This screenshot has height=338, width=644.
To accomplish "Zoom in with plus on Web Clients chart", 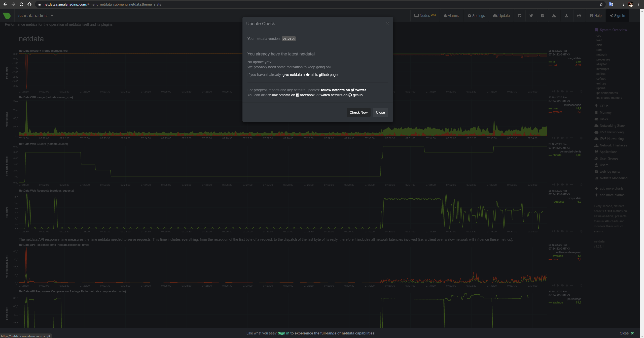I will 567,185.
